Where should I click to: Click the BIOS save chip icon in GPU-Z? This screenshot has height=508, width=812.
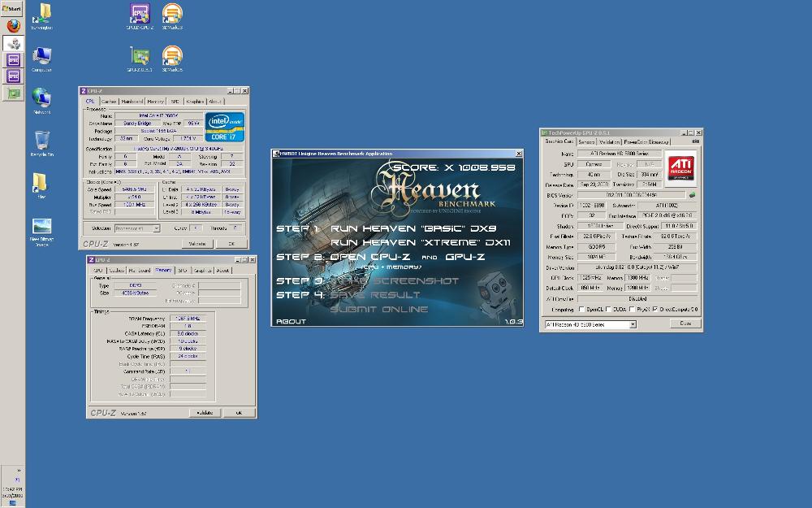pos(692,195)
